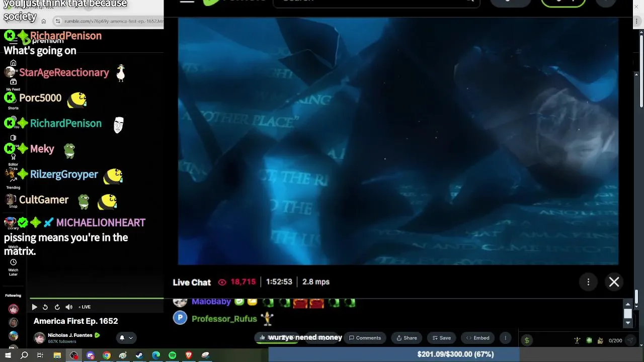
Task: Close the Live Chat panel
Action: pos(614,282)
